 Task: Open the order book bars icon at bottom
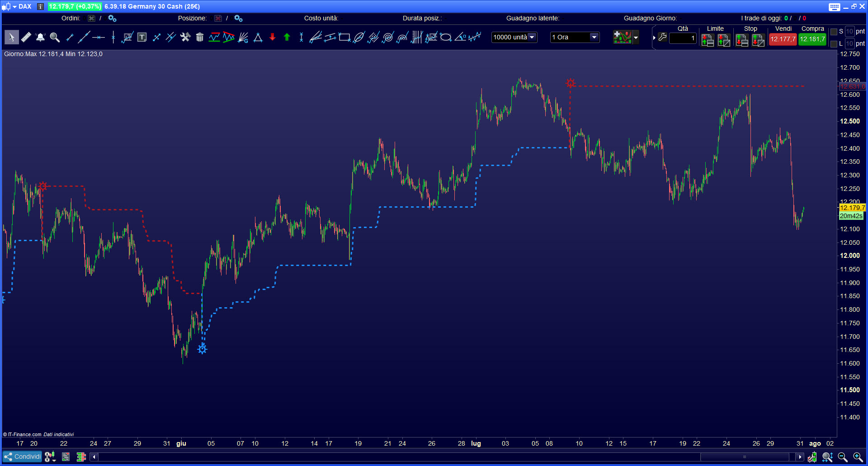point(81,457)
